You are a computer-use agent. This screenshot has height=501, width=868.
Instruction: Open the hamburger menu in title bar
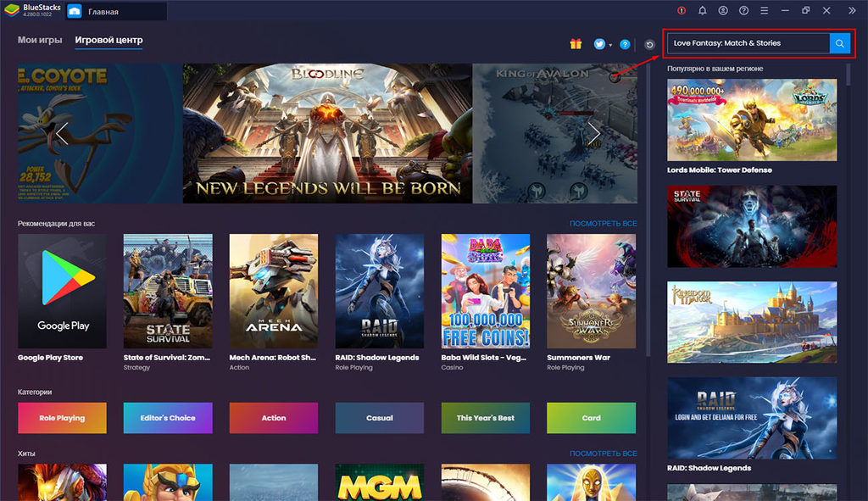765,10
